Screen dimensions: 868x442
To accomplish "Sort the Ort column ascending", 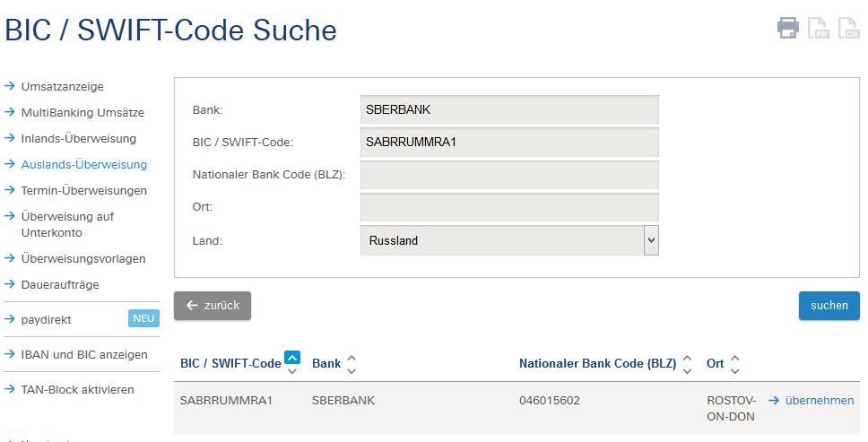I will click(x=734, y=358).
